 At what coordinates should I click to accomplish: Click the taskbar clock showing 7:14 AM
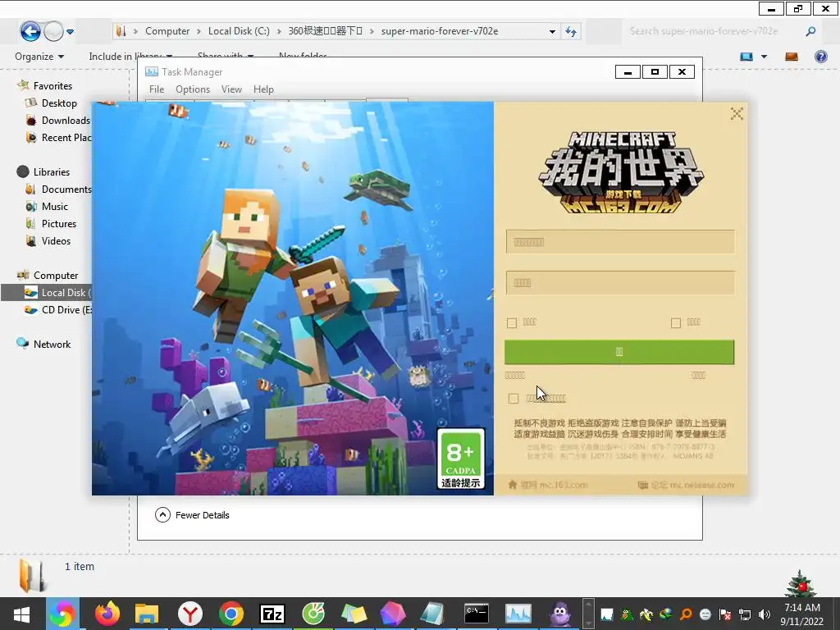[x=802, y=614]
